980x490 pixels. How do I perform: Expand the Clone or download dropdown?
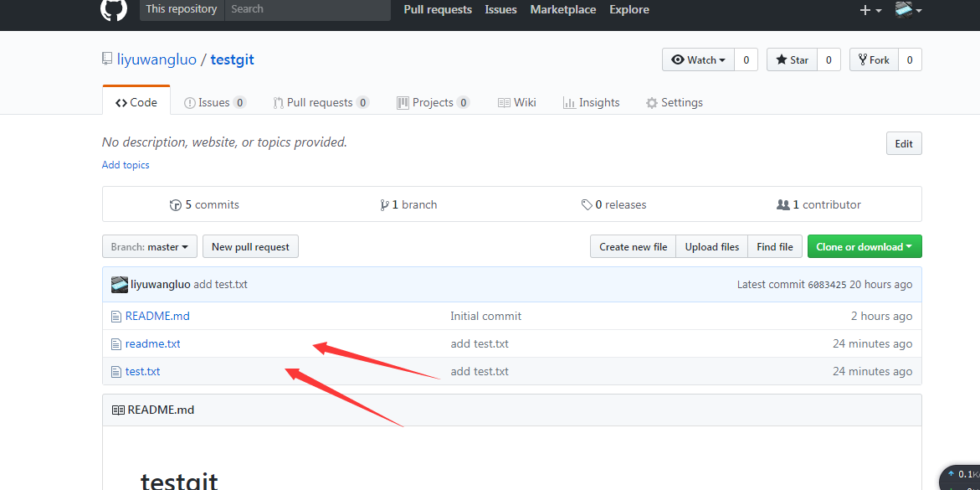(x=865, y=246)
